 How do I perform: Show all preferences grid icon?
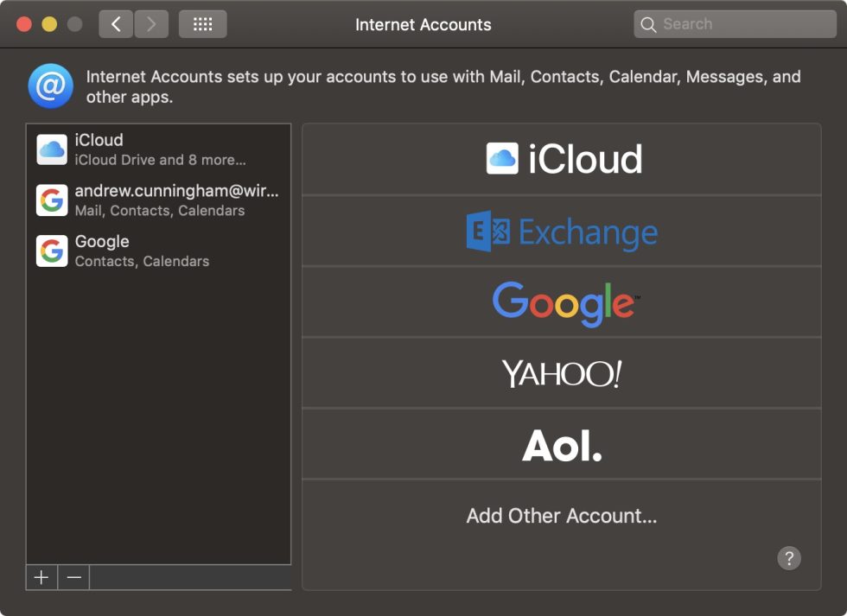[x=202, y=24]
